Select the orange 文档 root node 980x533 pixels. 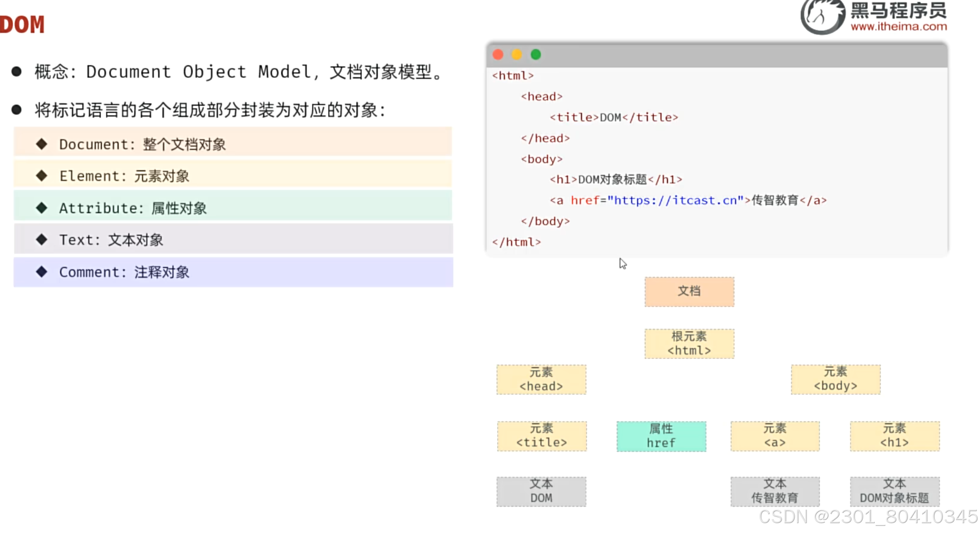point(689,291)
